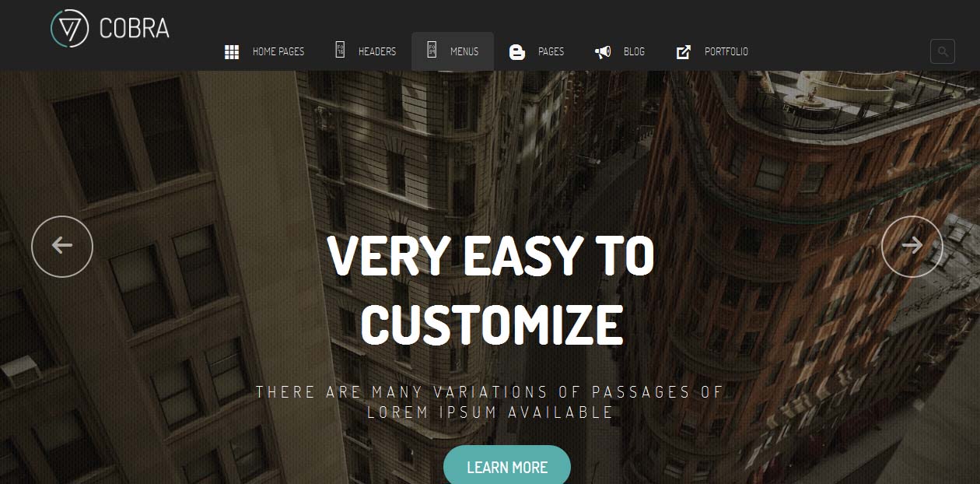Click the grid icon beside Home Pages
This screenshot has width=980, height=484.
232,52
